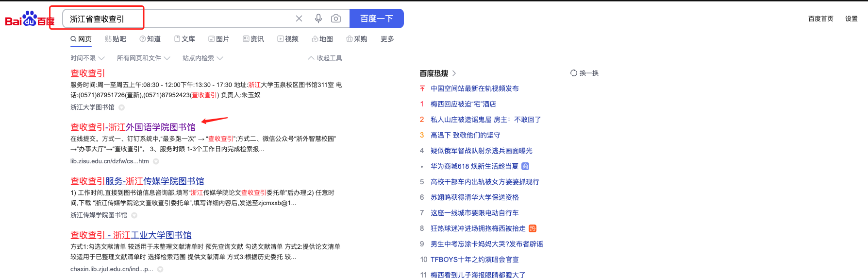Click the Baidu logo
868x278 pixels.
click(x=30, y=19)
